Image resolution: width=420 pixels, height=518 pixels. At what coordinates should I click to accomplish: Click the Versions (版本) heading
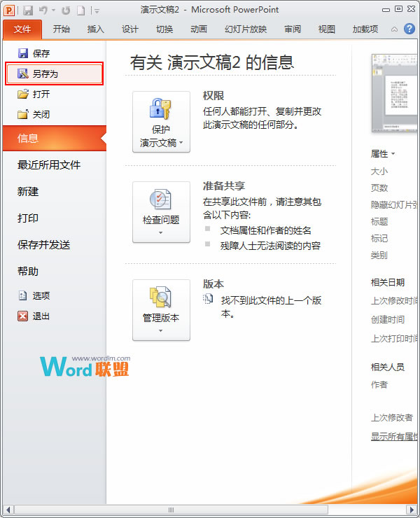click(213, 283)
